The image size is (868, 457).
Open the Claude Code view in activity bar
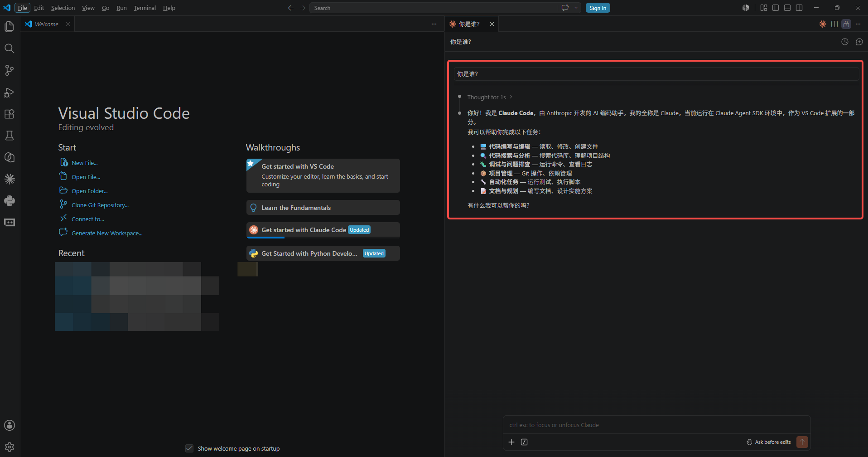pos(10,179)
